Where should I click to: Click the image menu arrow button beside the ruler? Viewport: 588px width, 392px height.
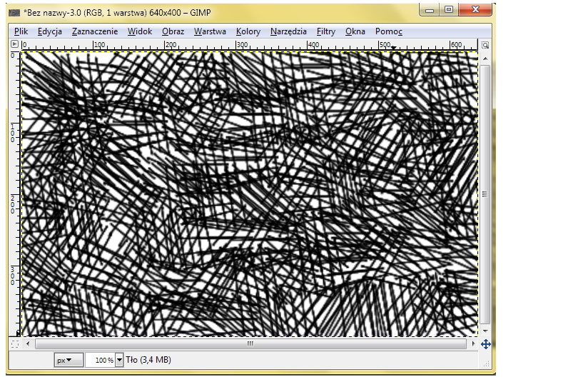pyautogui.click(x=14, y=44)
